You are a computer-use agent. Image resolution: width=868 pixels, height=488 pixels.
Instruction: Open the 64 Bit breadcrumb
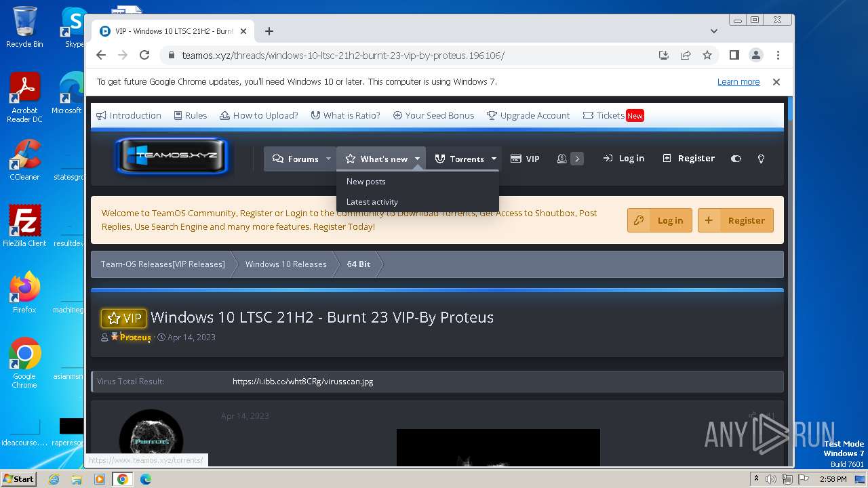(359, 264)
